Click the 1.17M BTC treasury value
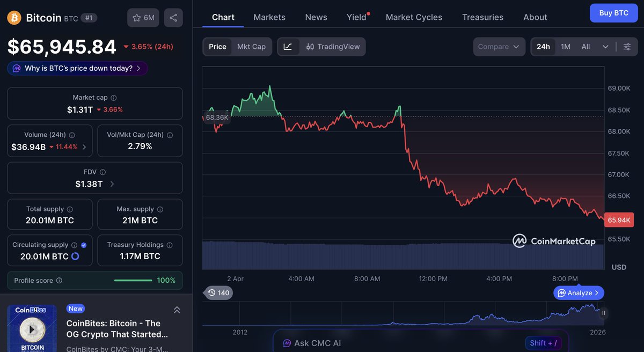 pyautogui.click(x=140, y=256)
